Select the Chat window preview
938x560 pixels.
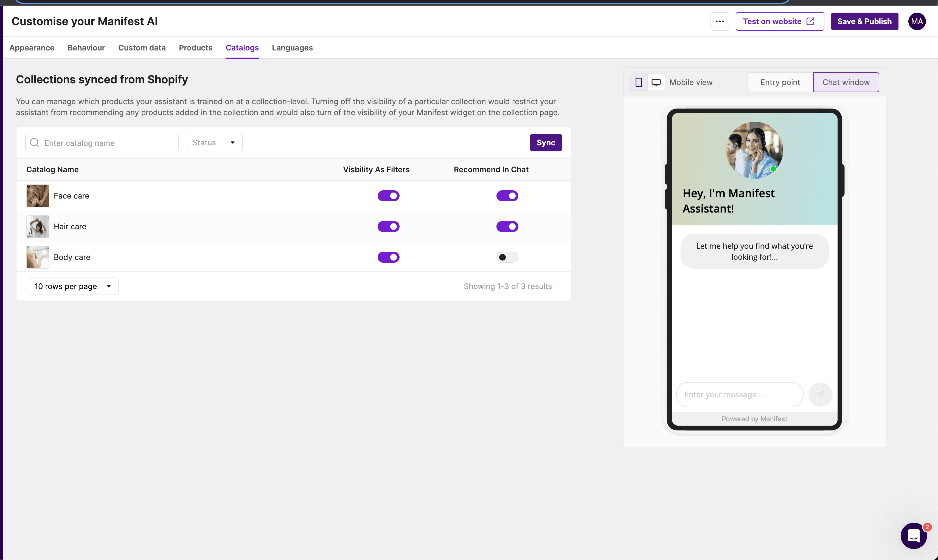pyautogui.click(x=846, y=82)
